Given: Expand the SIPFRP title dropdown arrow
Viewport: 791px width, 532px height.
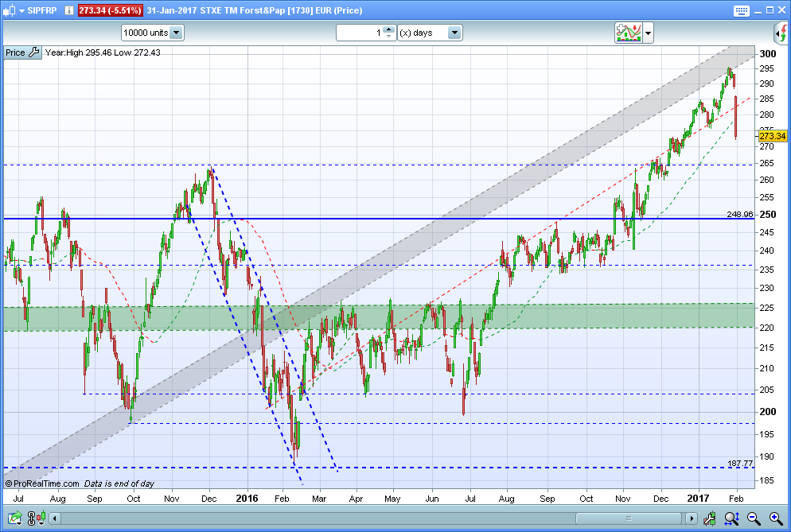Looking at the screenshot, I should click(21, 10).
